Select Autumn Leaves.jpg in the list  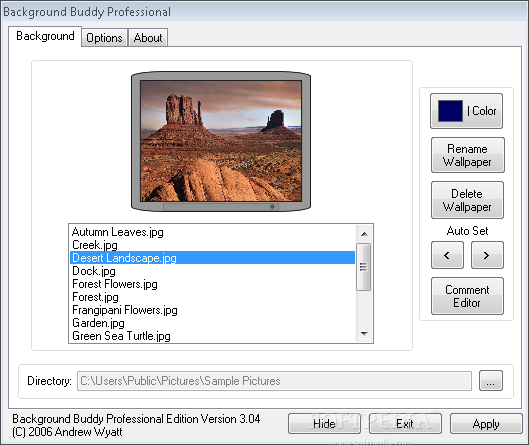click(213, 232)
